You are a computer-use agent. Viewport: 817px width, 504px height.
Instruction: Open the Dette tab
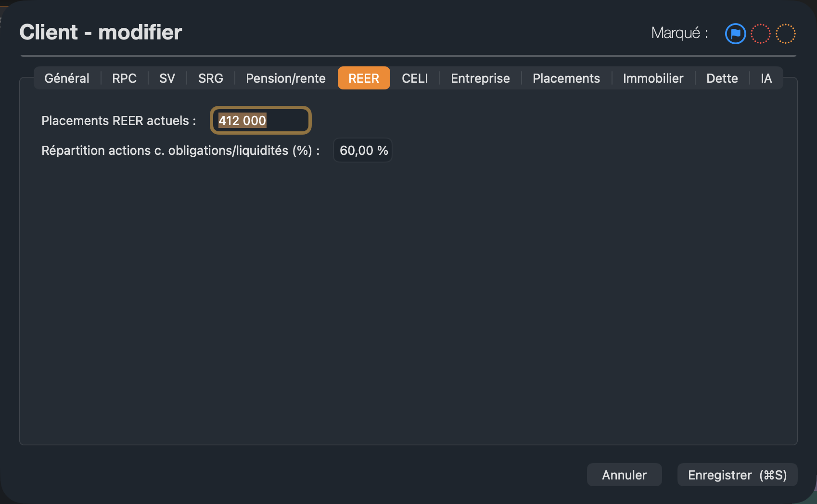(x=722, y=78)
